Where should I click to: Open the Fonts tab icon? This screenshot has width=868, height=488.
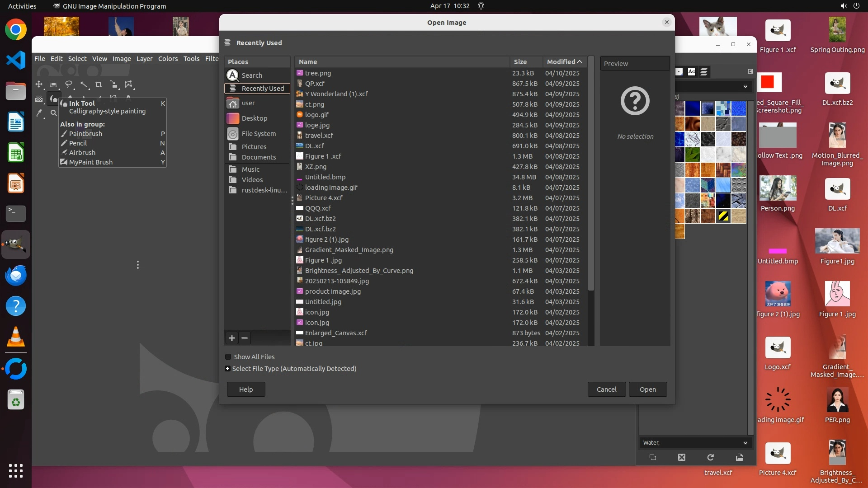click(691, 72)
